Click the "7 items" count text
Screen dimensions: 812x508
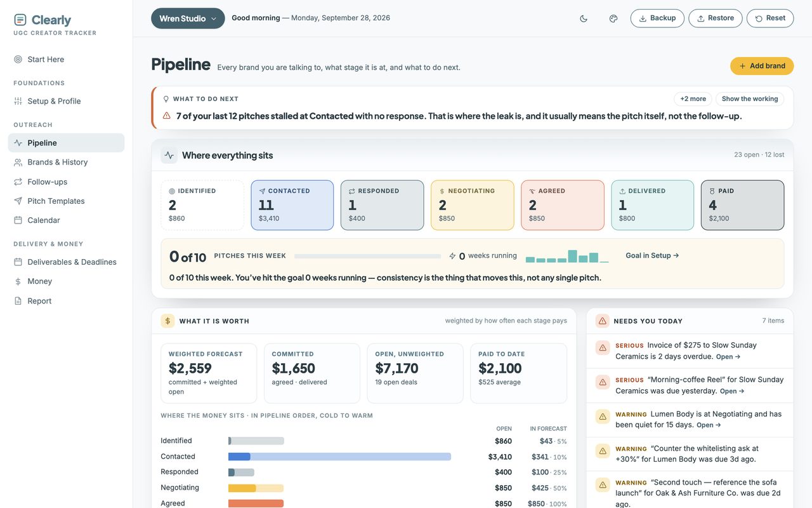tap(773, 321)
